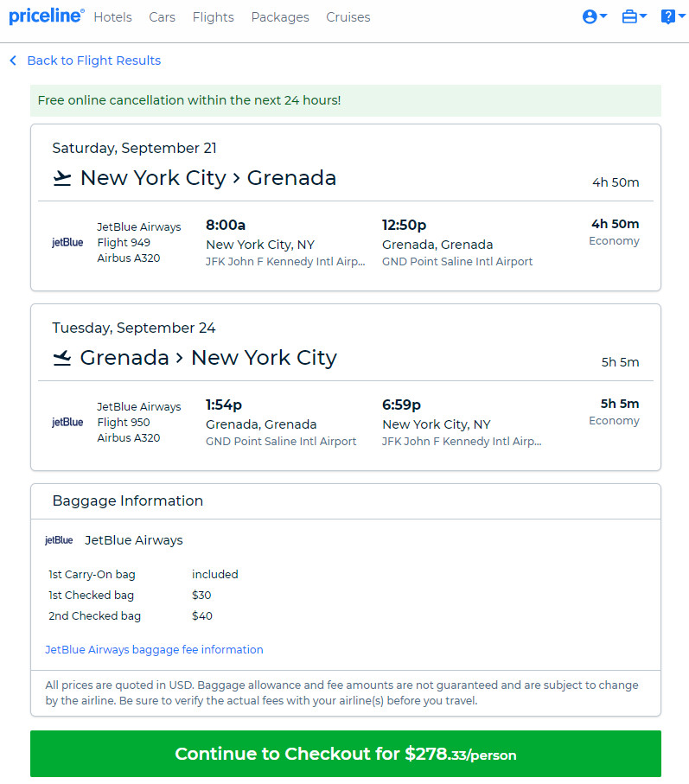Click the landing plane icon by Grenada
This screenshot has height=784, width=689.
62,358
